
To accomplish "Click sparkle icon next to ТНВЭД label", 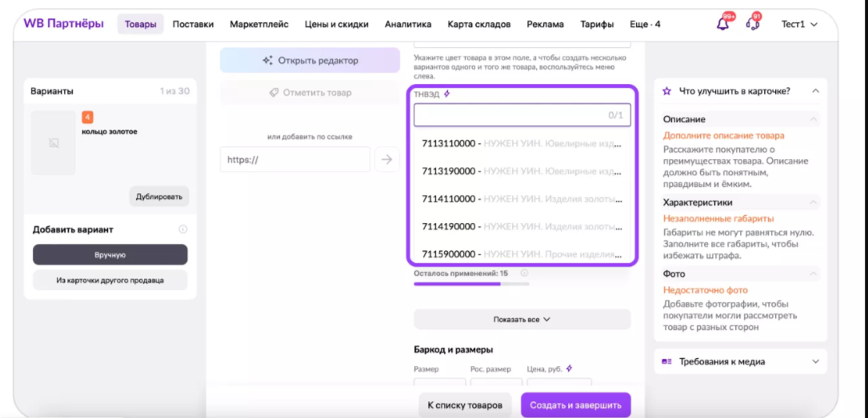I will (447, 94).
